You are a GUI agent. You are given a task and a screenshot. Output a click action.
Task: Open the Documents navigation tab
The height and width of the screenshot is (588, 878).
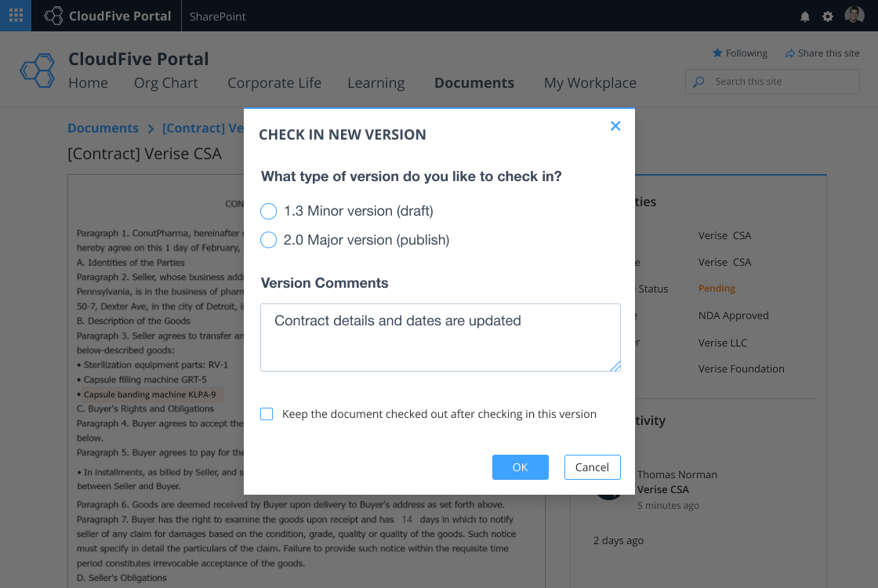[474, 83]
